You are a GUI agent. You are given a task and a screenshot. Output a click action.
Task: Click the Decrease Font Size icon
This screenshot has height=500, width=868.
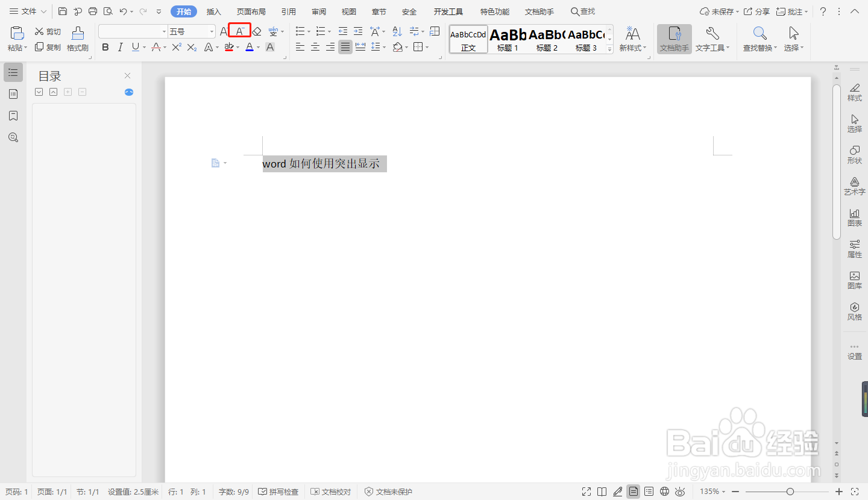(x=240, y=31)
